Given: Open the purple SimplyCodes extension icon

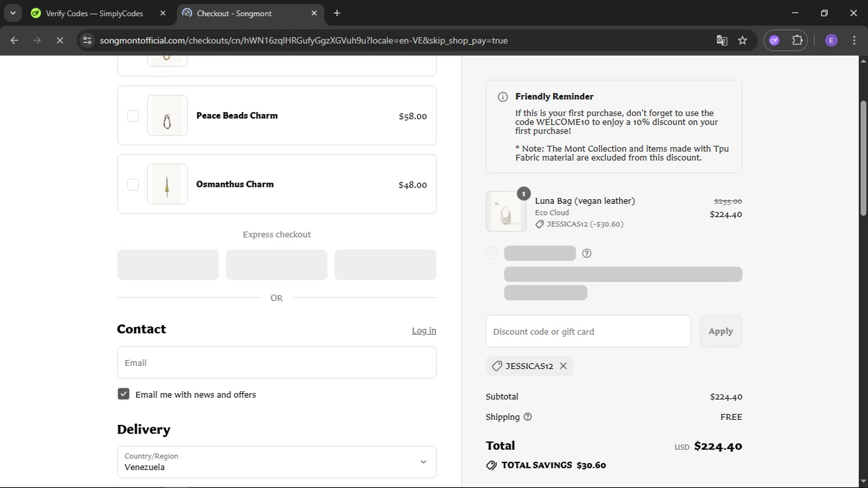Looking at the screenshot, I should point(774,41).
